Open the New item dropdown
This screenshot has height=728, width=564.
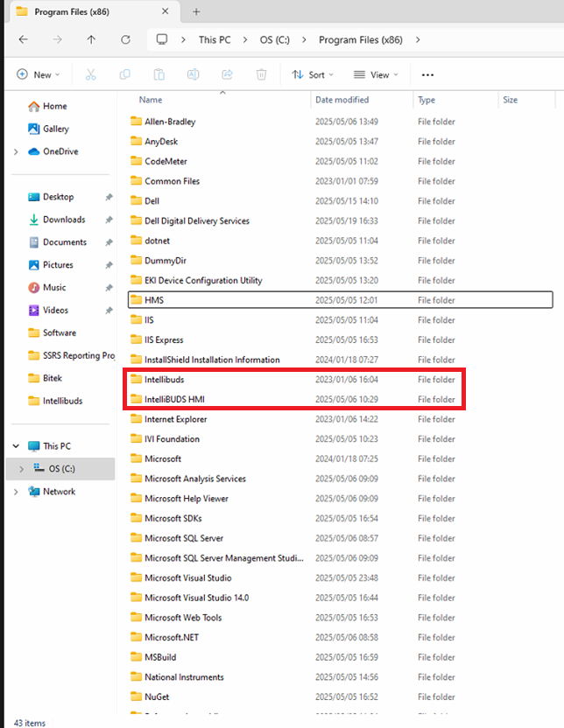pyautogui.click(x=38, y=74)
